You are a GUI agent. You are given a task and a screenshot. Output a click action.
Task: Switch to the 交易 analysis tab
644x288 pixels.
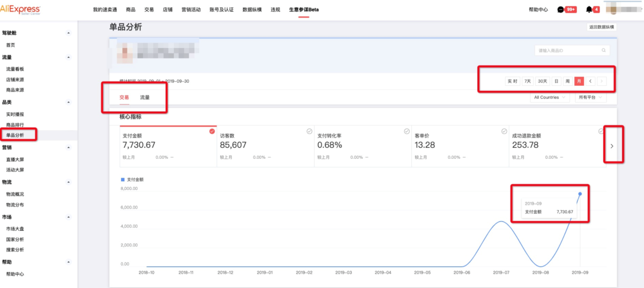124,98
